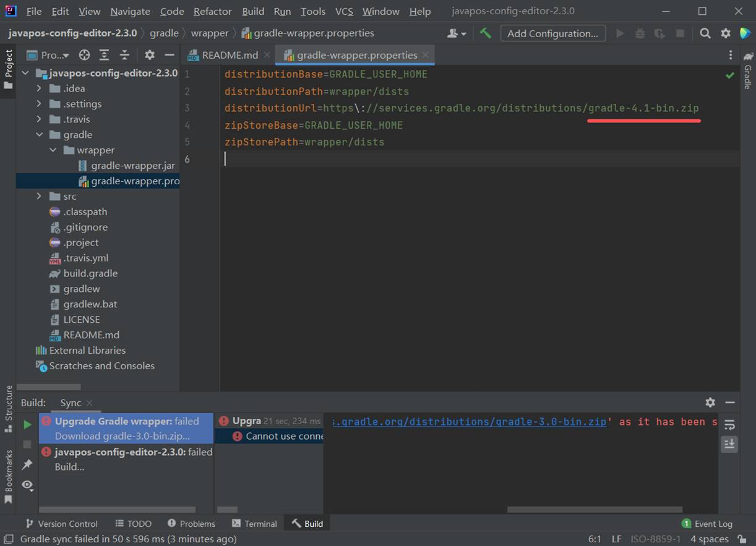Click the Run arrow in top toolbar
756x546 pixels.
click(619, 33)
